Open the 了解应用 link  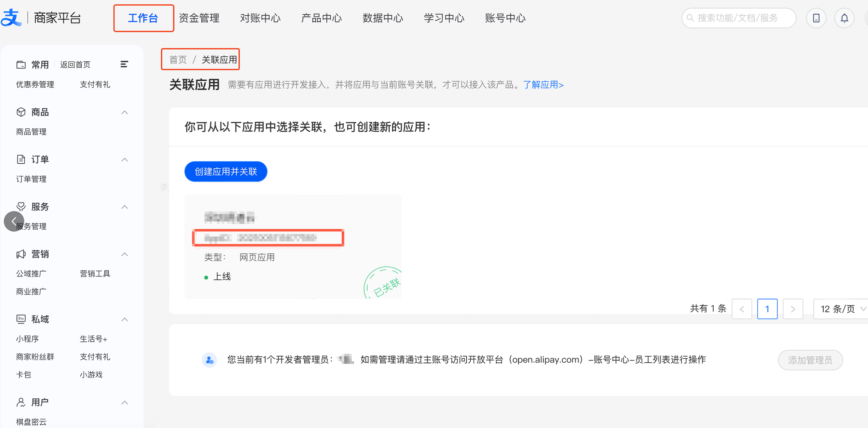543,85
